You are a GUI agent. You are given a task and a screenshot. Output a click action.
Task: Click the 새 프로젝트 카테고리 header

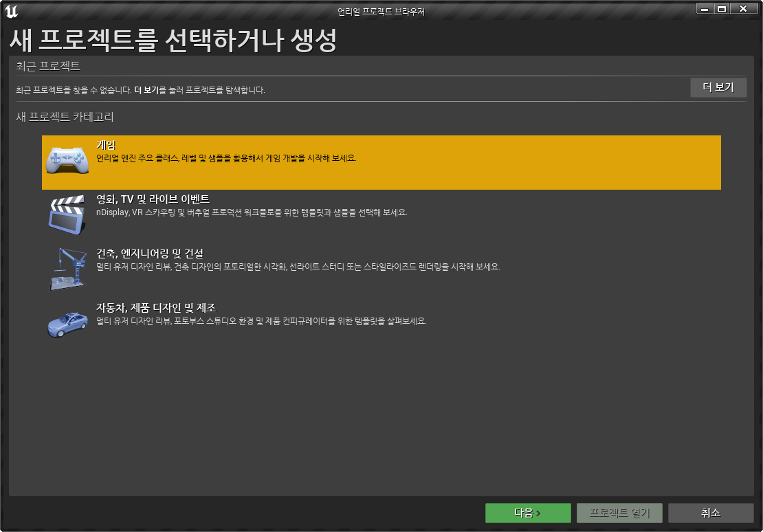(65, 117)
